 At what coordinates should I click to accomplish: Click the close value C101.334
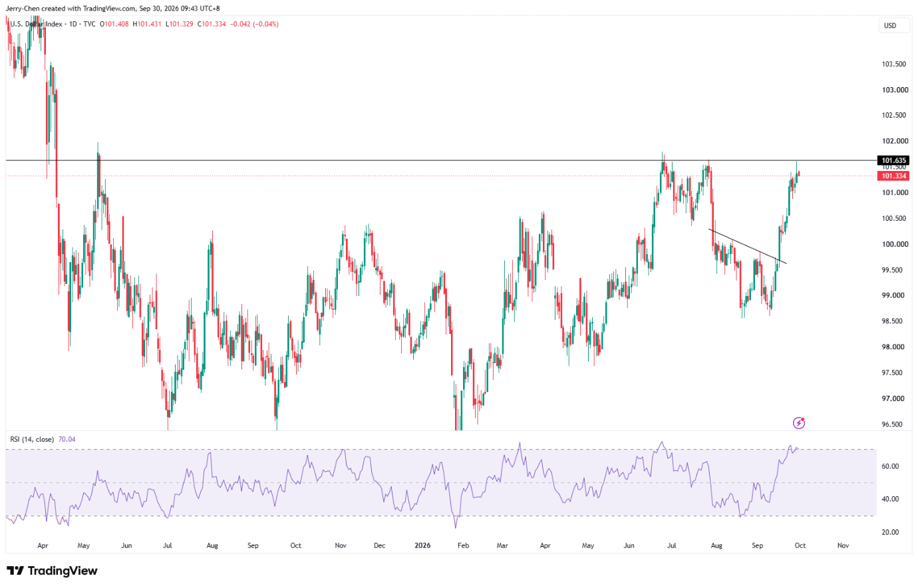click(x=212, y=24)
